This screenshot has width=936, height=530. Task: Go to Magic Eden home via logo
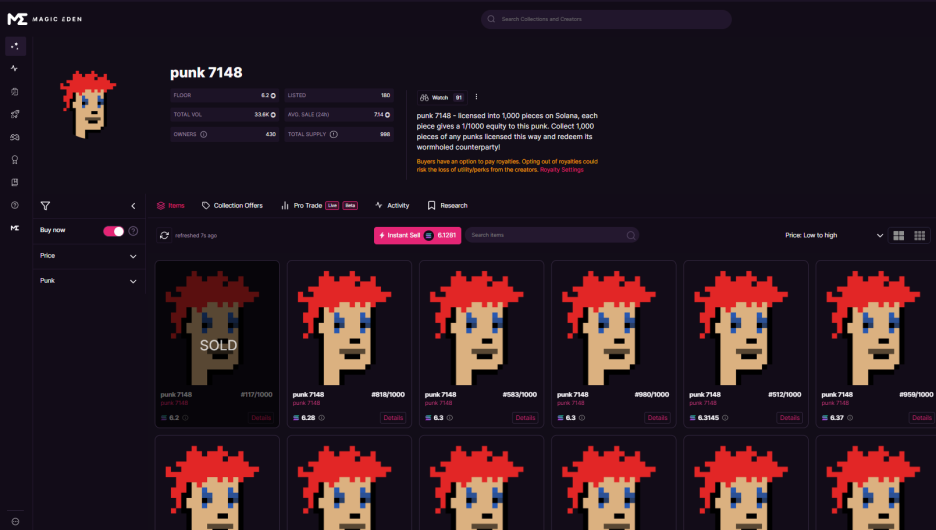pos(45,19)
